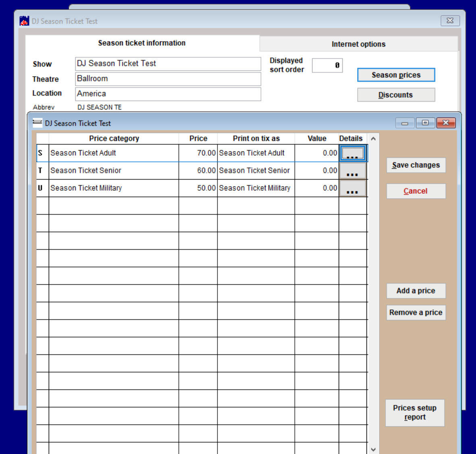476x454 pixels.
Task: Click the Season prices button
Action: tap(396, 75)
